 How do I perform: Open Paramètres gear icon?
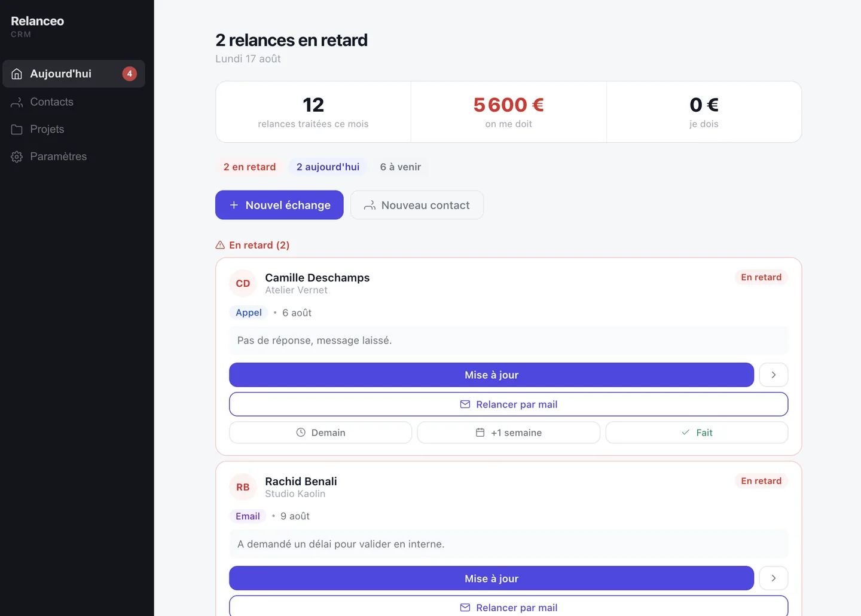pyautogui.click(x=17, y=157)
